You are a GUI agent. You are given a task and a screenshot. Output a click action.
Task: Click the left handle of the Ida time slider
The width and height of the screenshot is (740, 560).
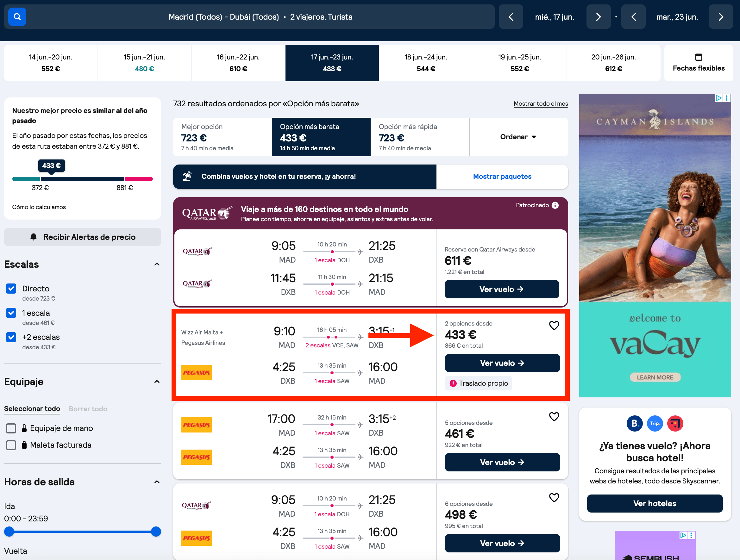pos(9,531)
